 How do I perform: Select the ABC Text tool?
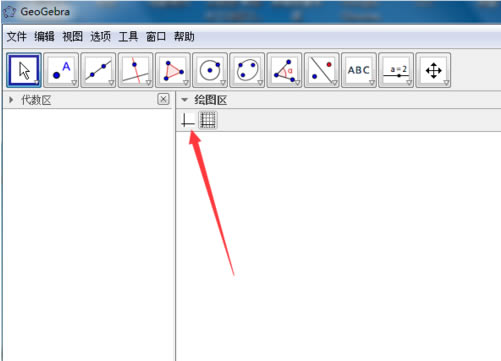click(x=359, y=70)
